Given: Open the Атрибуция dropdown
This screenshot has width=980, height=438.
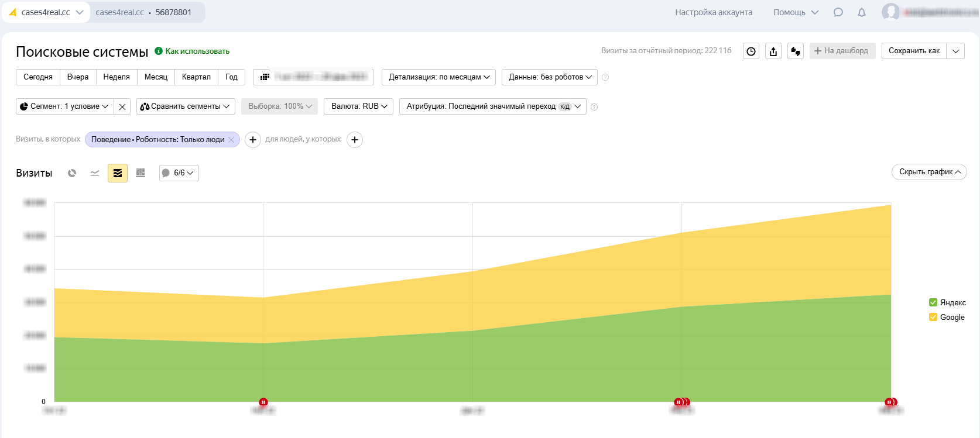Looking at the screenshot, I should tap(492, 106).
